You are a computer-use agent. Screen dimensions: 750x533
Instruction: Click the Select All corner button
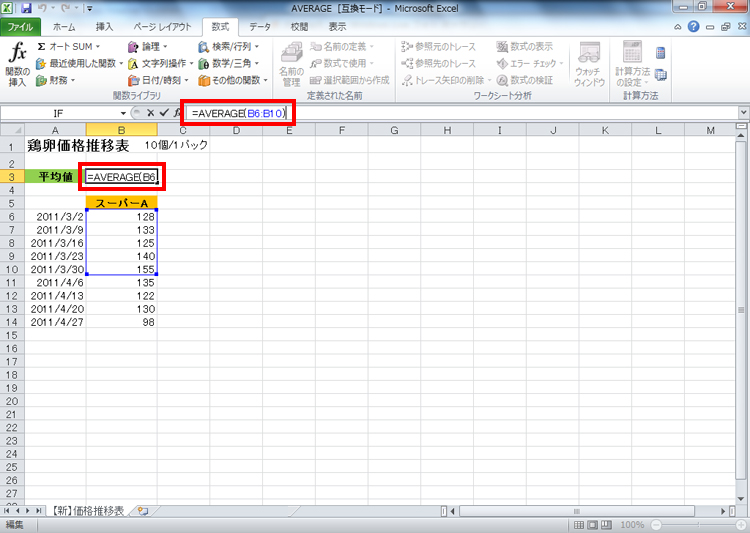click(12, 130)
